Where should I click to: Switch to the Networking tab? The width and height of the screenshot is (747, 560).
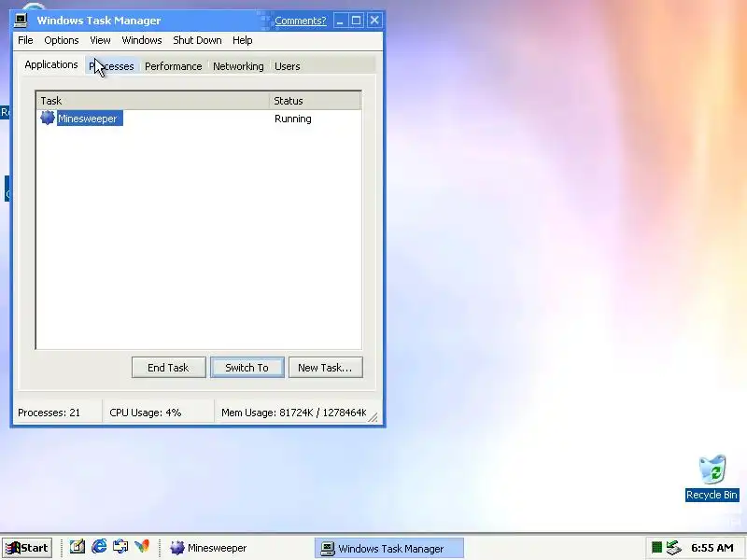[238, 66]
